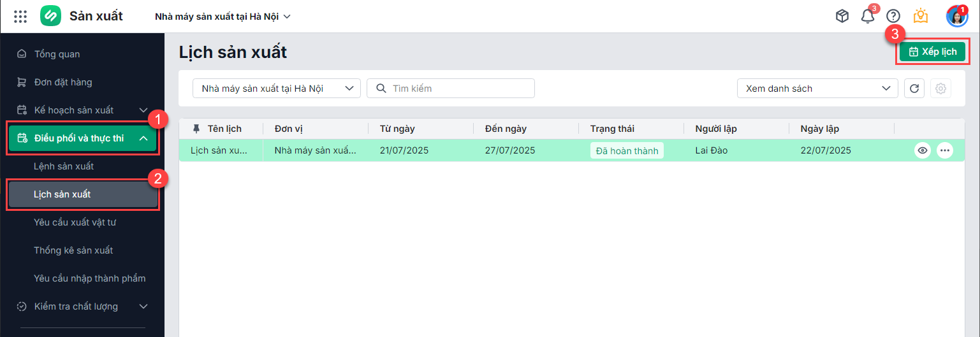Click the Xếp lịch button
980x337 pixels.
(x=932, y=52)
